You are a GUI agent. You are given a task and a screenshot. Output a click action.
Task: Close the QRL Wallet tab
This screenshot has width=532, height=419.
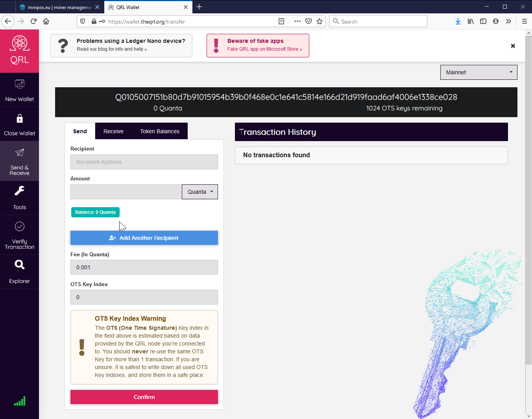pos(186,7)
